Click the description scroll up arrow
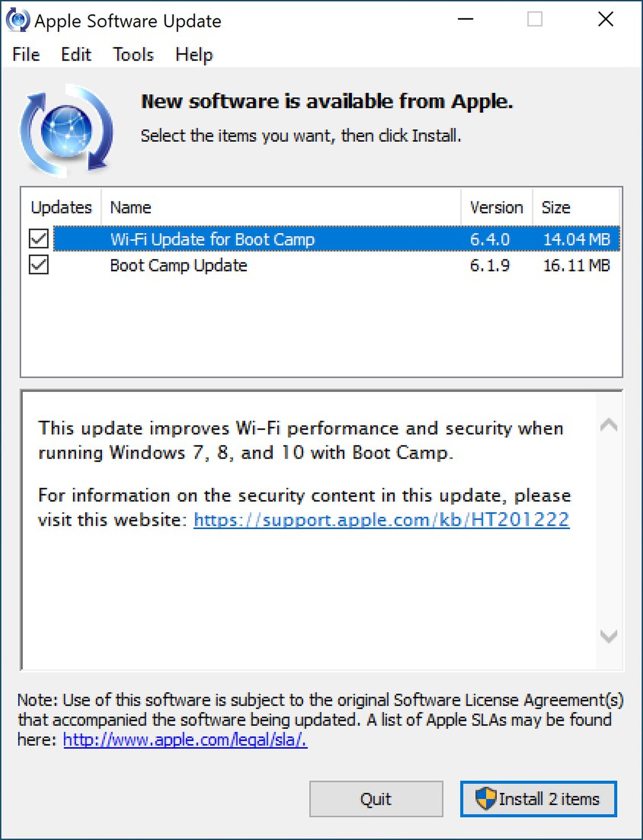This screenshot has width=643, height=840. [609, 425]
